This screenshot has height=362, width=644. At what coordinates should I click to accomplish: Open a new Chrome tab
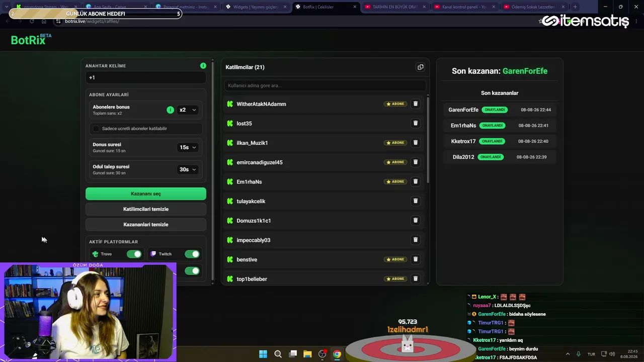pyautogui.click(x=575, y=7)
